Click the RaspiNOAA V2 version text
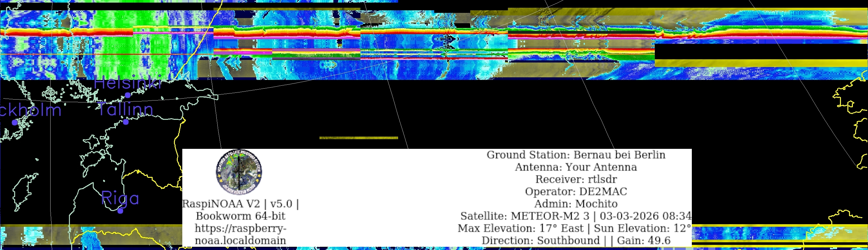 [x=240, y=204]
